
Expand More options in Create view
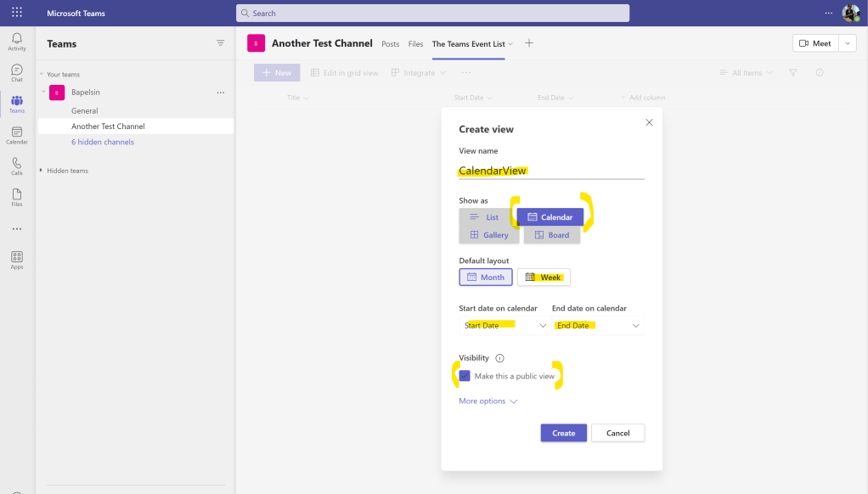(488, 401)
